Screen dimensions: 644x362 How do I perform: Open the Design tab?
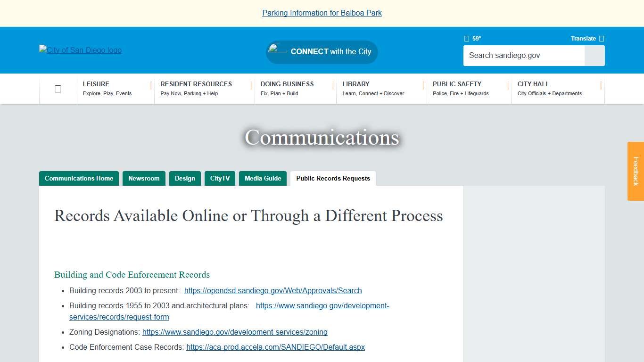(x=185, y=178)
